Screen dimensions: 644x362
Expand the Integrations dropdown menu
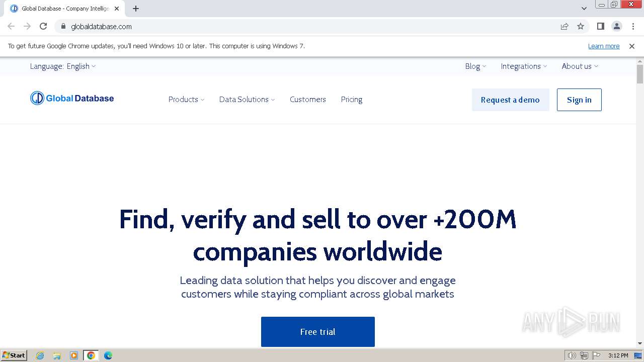pos(524,66)
